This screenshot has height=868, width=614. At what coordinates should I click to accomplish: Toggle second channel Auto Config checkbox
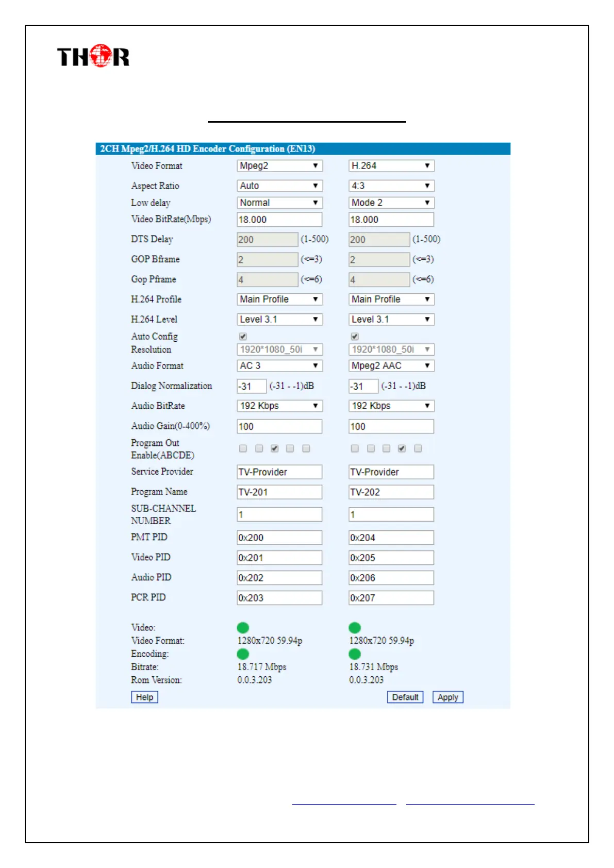pyautogui.click(x=355, y=337)
